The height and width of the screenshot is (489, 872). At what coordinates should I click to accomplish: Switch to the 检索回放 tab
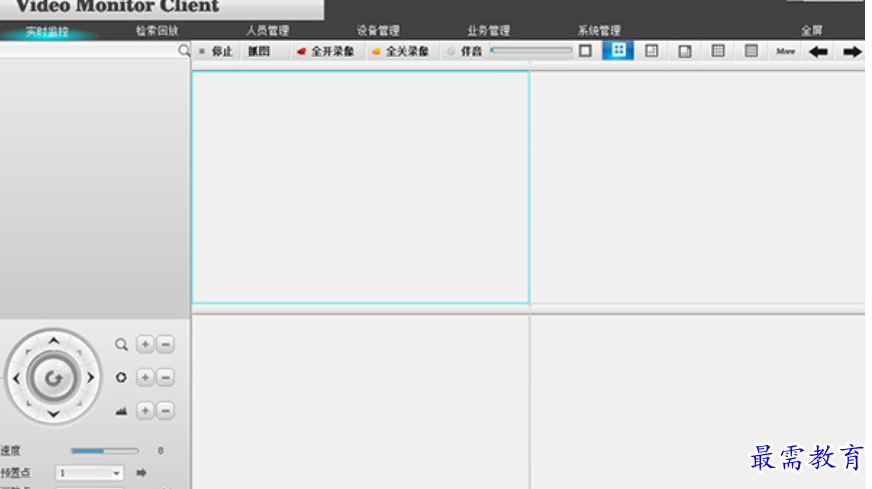pyautogui.click(x=157, y=31)
